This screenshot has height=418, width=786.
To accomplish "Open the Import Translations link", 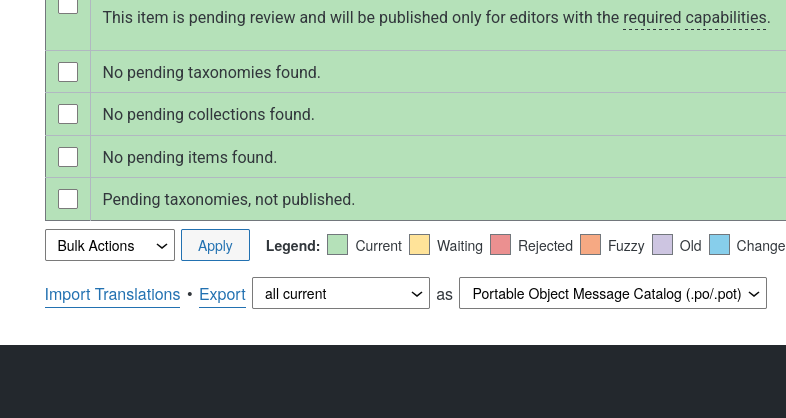I will [x=112, y=295].
